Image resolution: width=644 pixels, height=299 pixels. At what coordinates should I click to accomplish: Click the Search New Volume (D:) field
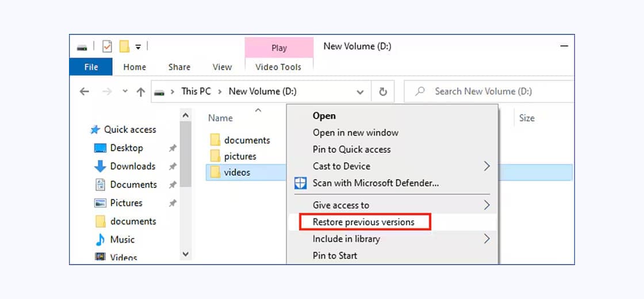coord(488,91)
